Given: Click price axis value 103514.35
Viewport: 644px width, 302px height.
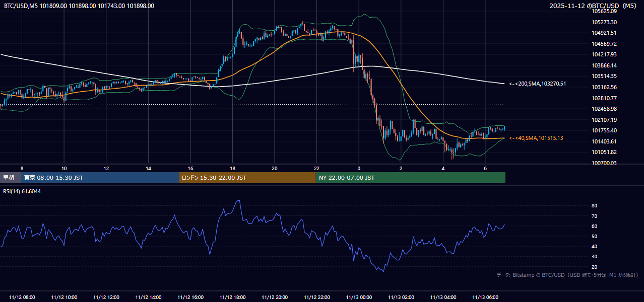Looking at the screenshot, I should [605, 76].
